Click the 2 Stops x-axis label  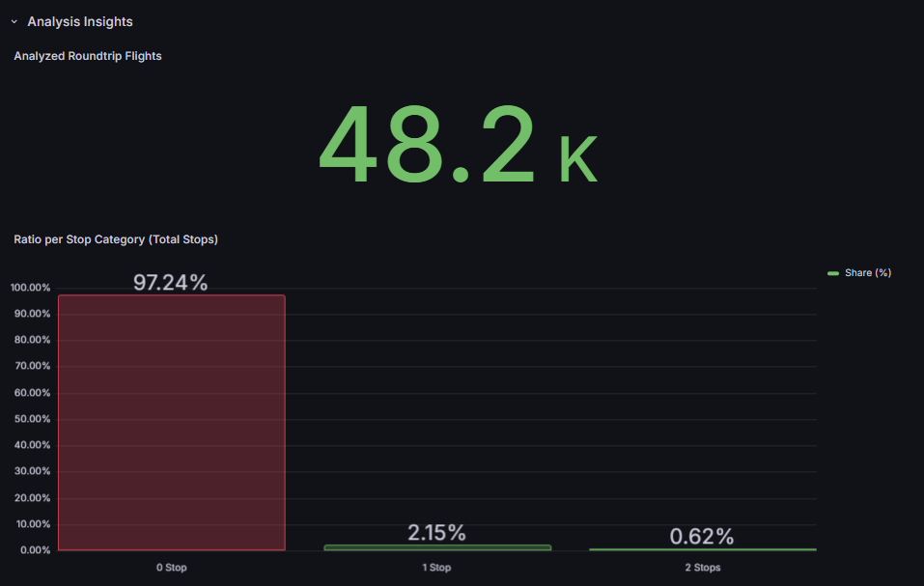click(702, 568)
